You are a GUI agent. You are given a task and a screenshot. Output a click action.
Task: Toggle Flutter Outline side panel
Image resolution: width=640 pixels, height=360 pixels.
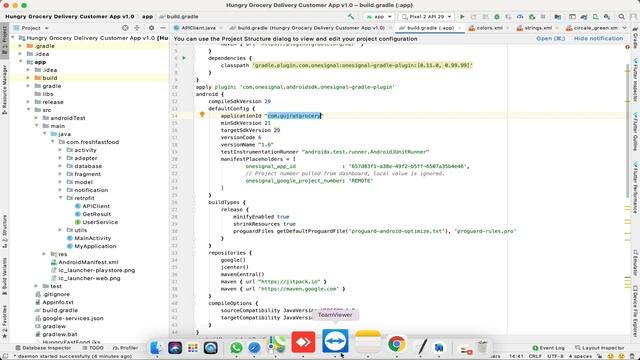coord(636,132)
